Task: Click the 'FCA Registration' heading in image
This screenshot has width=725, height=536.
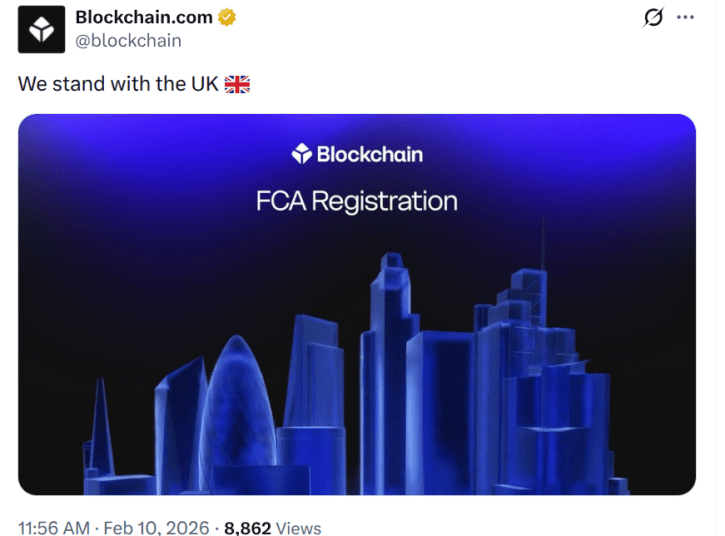Action: 357,201
